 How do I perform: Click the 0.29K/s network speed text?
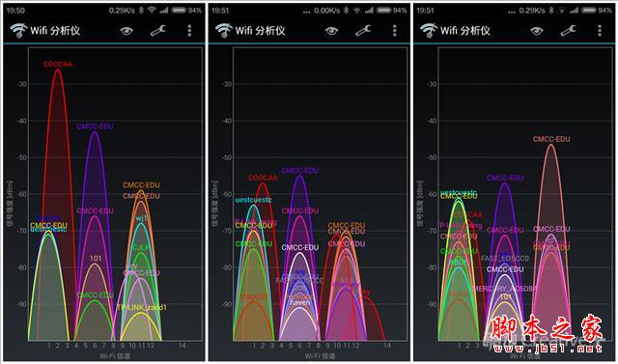532,11
